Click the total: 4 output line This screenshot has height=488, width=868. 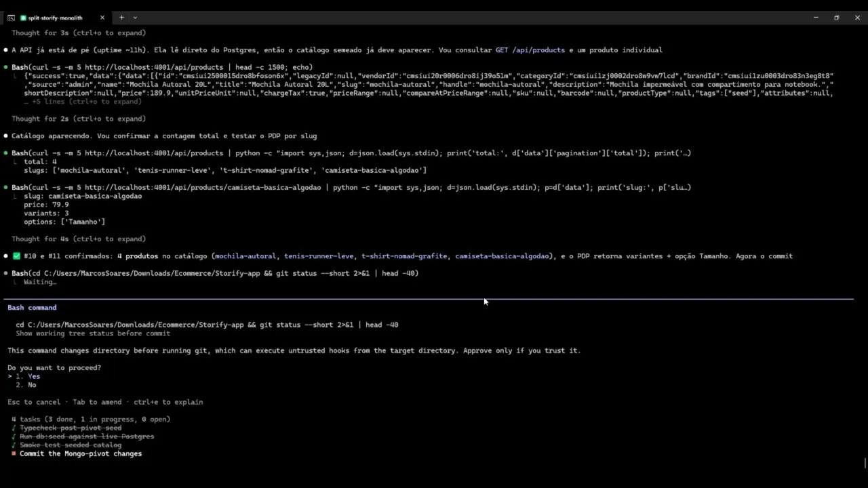click(x=40, y=162)
